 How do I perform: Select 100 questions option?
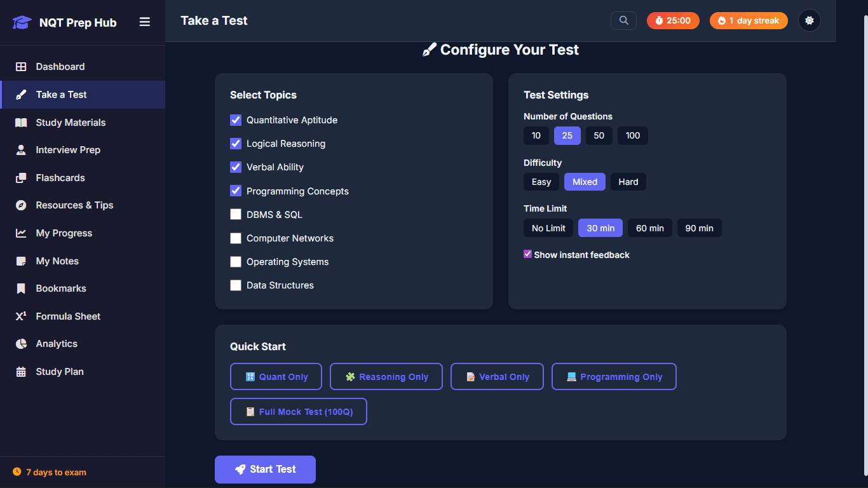pos(633,135)
